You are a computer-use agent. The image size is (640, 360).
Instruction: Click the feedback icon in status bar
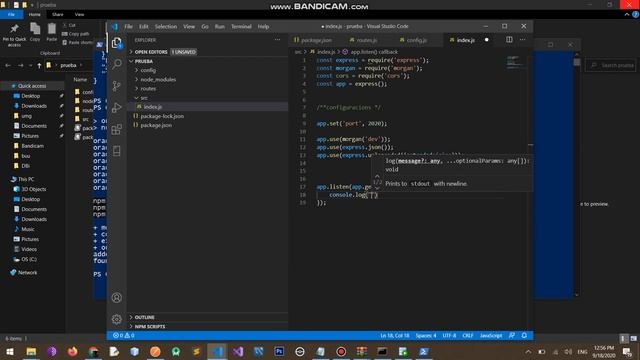512,336
